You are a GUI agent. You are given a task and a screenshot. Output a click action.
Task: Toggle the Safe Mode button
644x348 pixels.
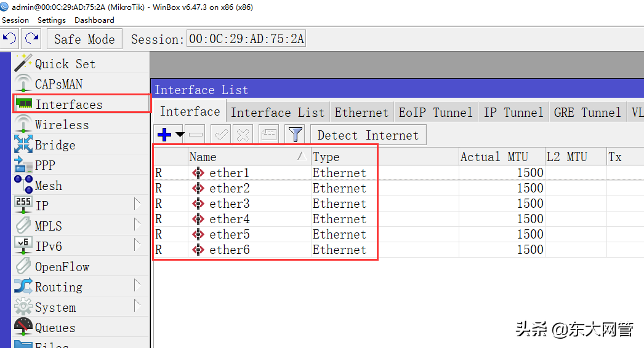84,39
